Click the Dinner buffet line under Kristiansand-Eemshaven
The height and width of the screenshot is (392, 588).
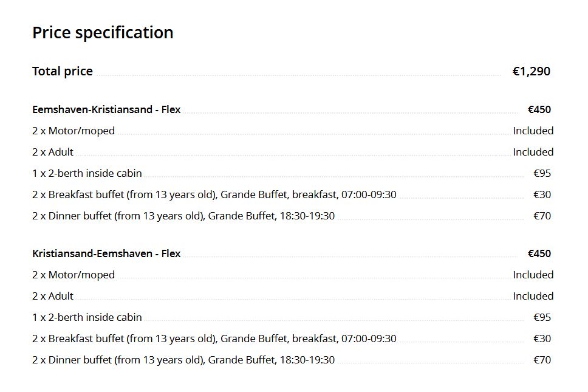click(183, 360)
